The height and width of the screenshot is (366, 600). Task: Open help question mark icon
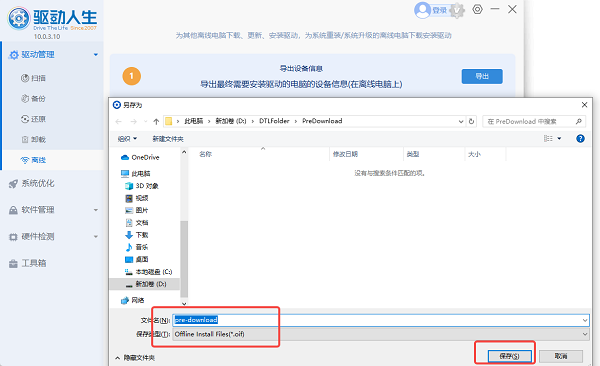pos(580,139)
